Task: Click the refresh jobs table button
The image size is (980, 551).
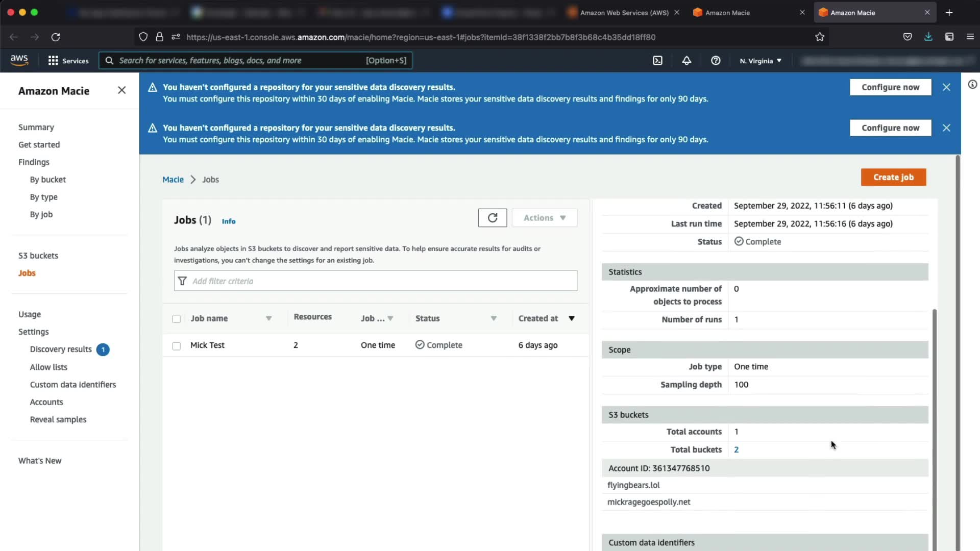Action: (x=492, y=218)
